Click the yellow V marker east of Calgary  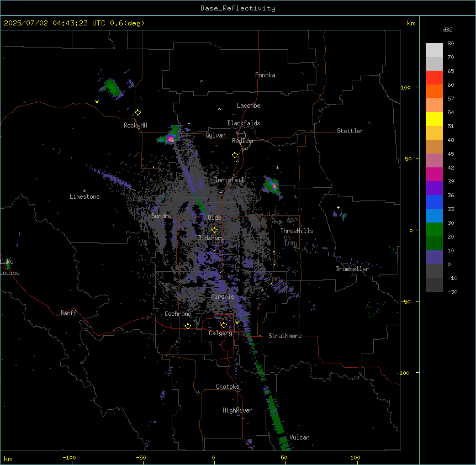click(x=237, y=323)
